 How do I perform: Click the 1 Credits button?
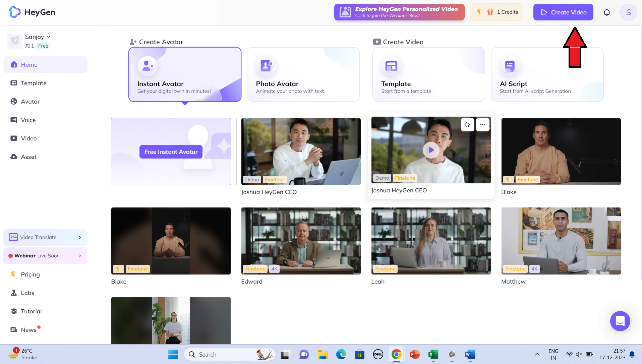pyautogui.click(x=496, y=12)
